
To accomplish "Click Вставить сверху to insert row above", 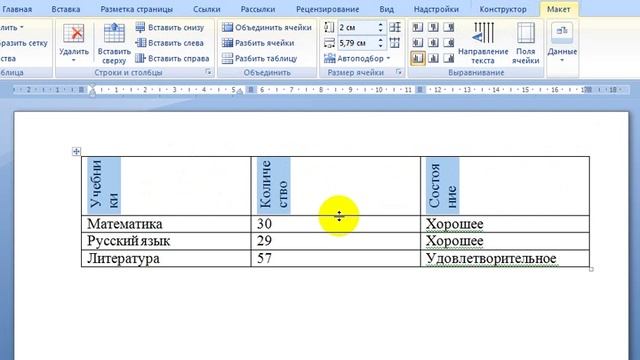I will pyautogui.click(x=114, y=44).
